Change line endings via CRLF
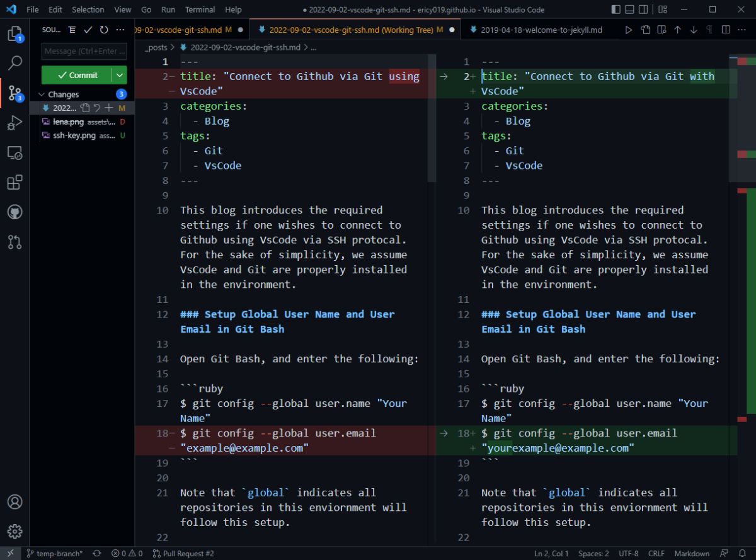 pos(656,554)
